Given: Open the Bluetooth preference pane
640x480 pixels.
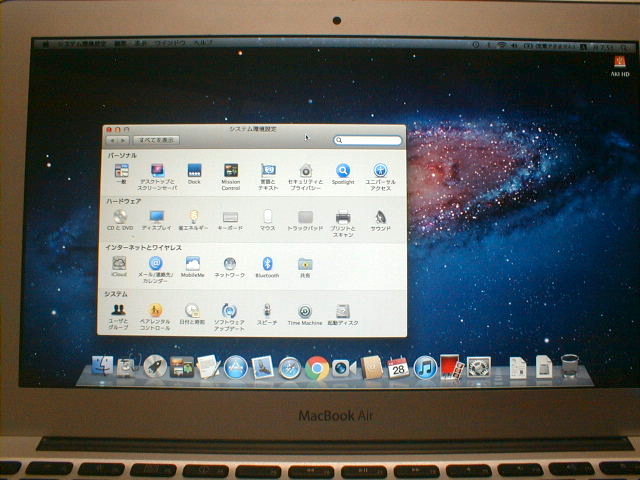Looking at the screenshot, I should pos(267,267).
